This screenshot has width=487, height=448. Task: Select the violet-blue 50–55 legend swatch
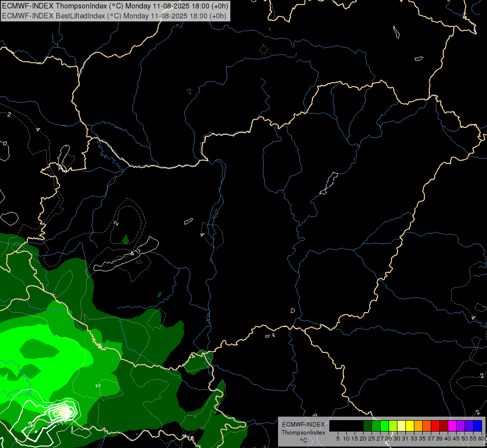pyautogui.click(x=469, y=426)
